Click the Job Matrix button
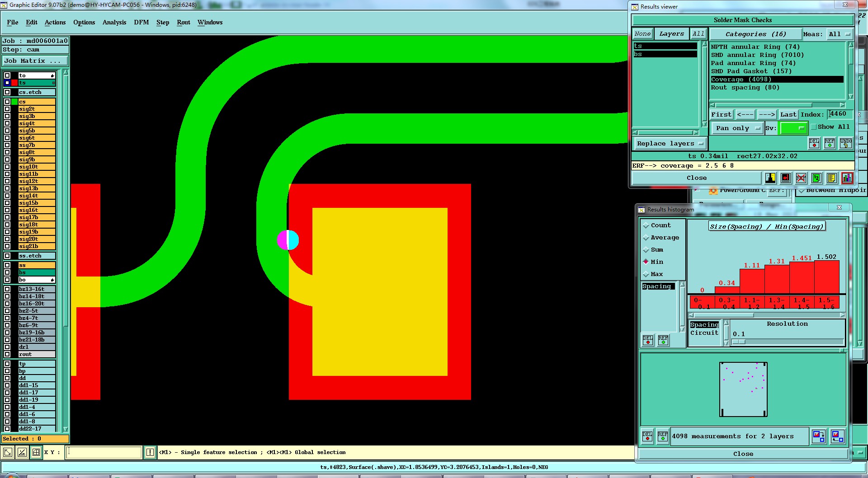Viewport: 868px width, 478px height. point(35,61)
